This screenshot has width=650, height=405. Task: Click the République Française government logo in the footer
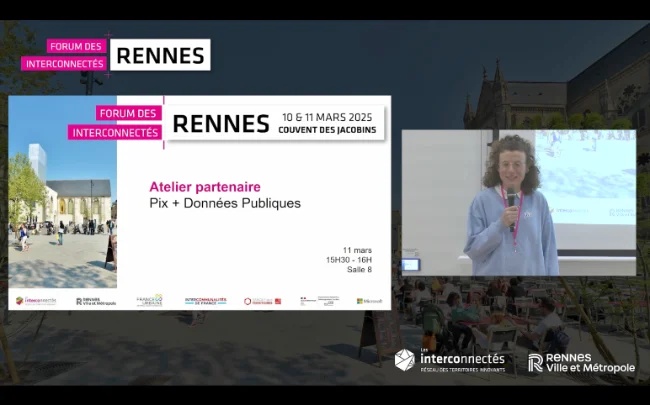point(320,301)
